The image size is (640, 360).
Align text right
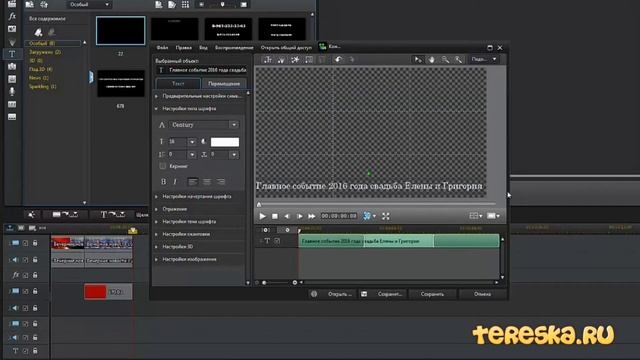220,182
